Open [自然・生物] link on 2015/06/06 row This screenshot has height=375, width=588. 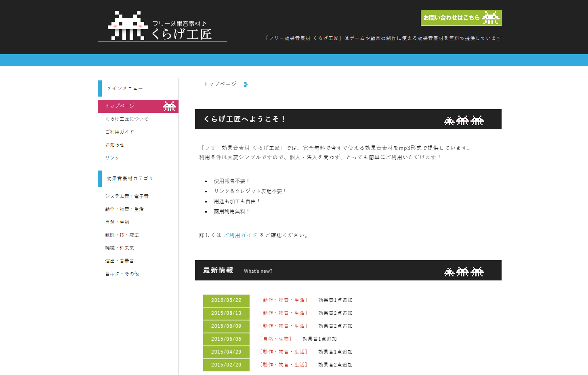click(276, 339)
